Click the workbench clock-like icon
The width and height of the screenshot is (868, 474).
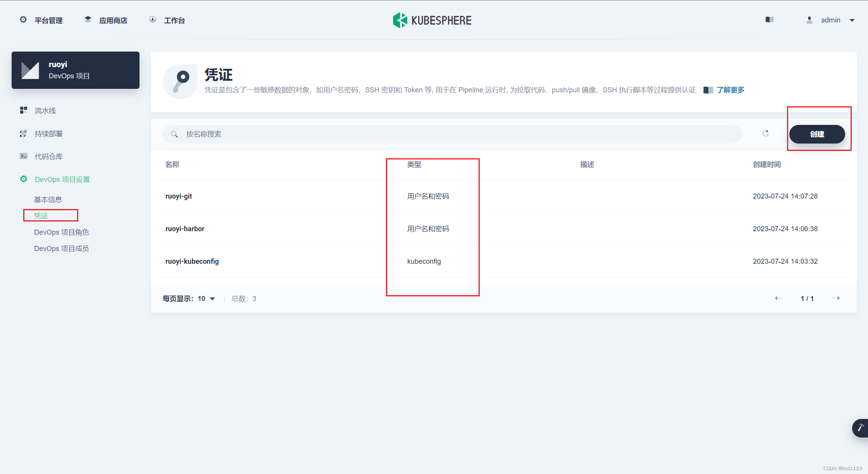(x=153, y=19)
